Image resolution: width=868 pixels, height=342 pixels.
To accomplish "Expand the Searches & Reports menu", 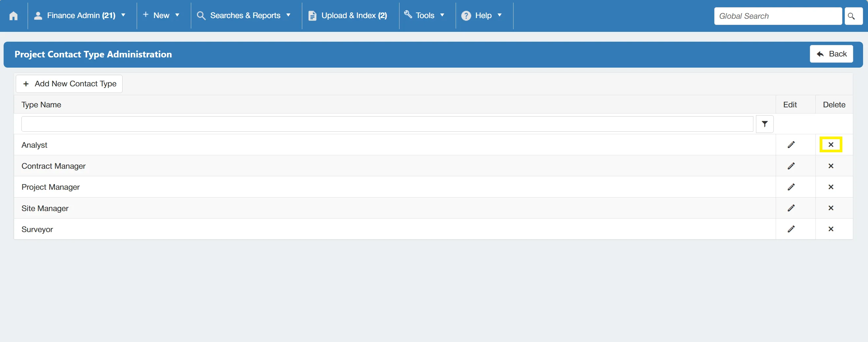I will point(244,15).
